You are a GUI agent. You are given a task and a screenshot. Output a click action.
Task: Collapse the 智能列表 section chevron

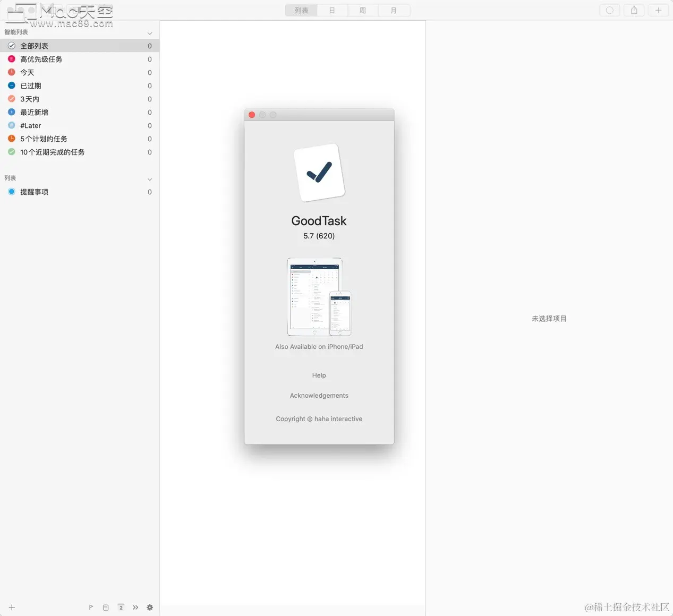(x=150, y=33)
